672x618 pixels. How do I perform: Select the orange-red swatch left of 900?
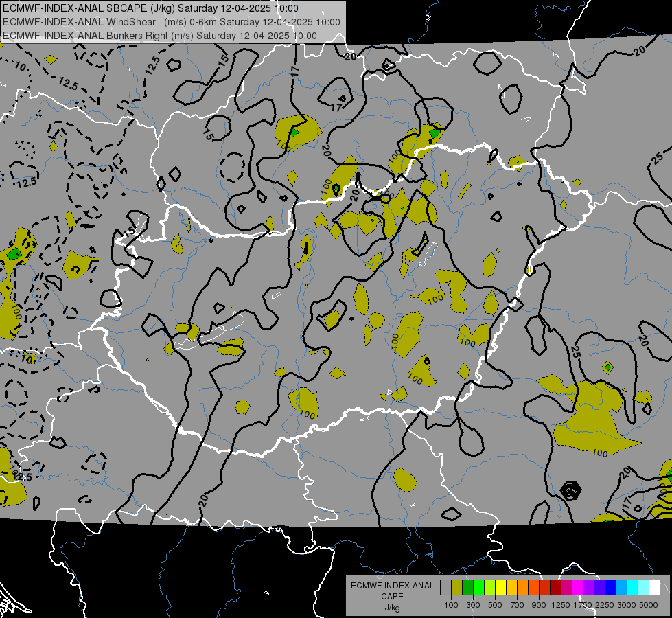533,588
